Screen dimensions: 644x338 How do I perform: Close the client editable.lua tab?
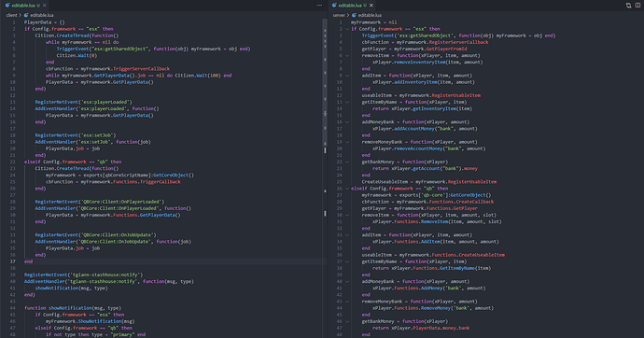click(x=45, y=6)
